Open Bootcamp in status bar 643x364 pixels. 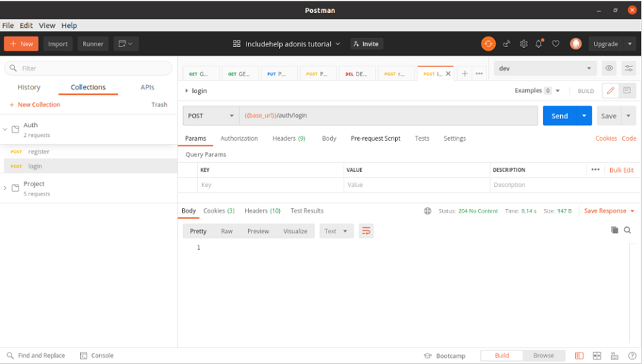pyautogui.click(x=445, y=356)
